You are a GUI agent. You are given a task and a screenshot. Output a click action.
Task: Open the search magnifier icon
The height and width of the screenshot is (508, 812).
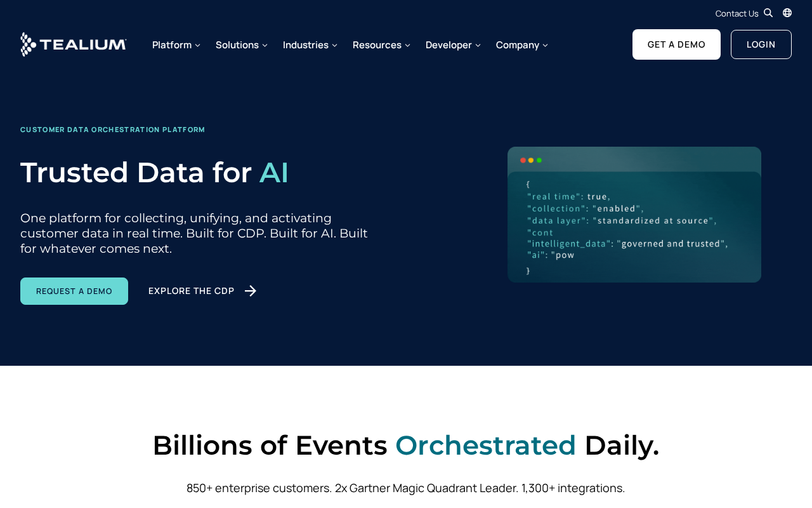coord(768,13)
